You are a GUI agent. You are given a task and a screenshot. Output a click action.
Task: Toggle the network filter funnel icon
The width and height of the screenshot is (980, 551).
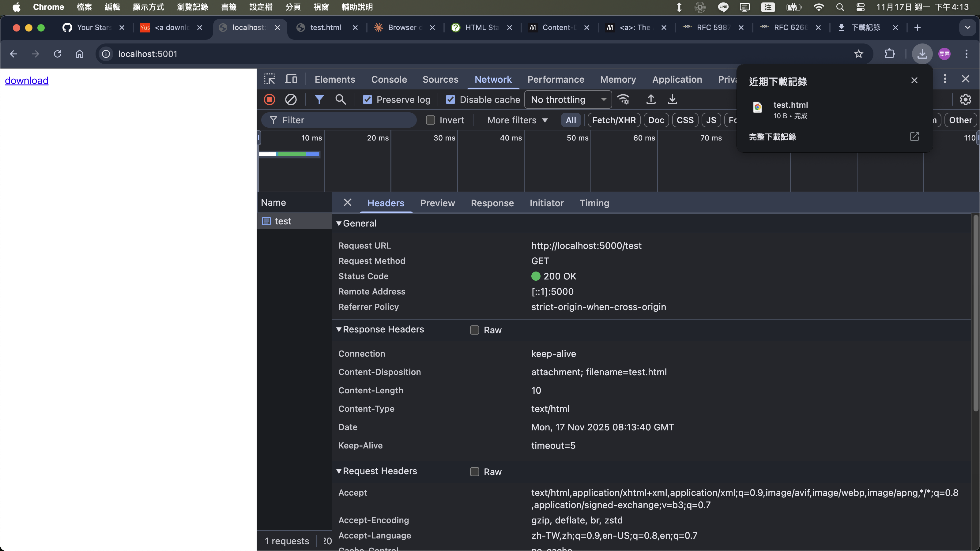click(x=319, y=99)
